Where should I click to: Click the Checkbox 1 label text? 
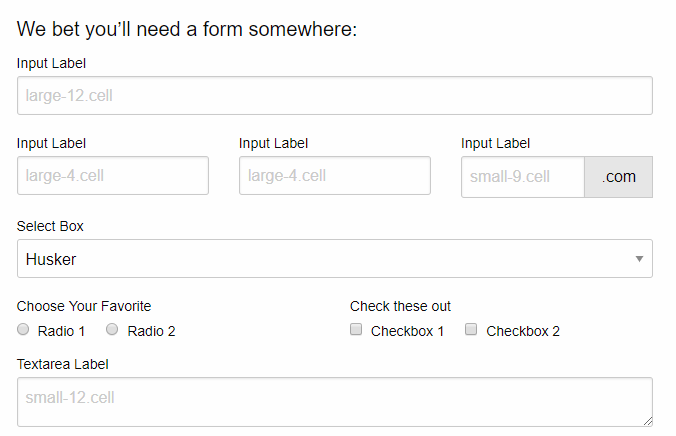[407, 331]
